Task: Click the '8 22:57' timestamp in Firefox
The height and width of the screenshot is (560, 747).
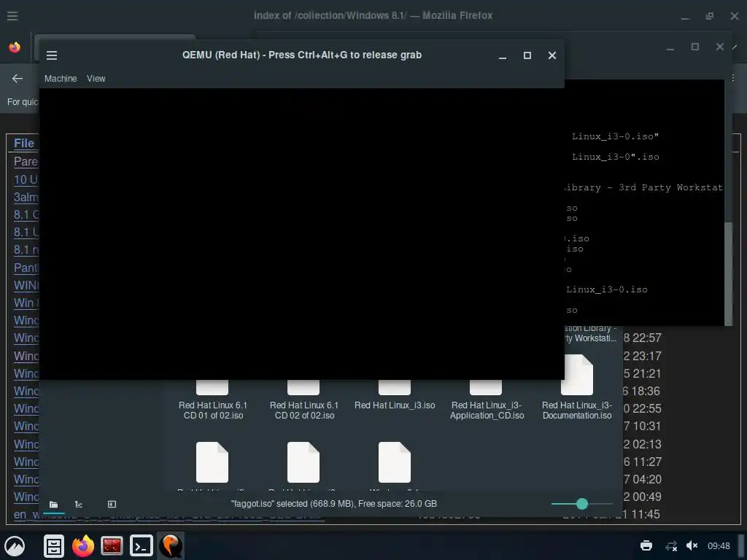Action: (642, 338)
